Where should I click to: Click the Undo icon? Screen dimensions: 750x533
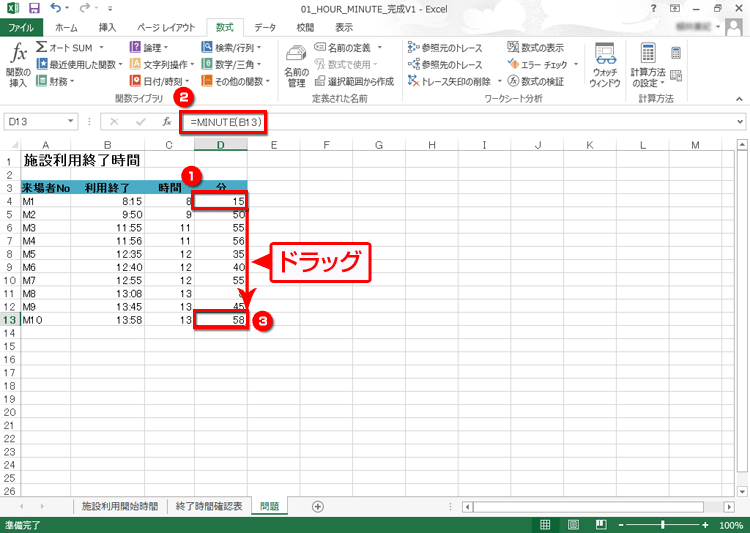tap(55, 8)
